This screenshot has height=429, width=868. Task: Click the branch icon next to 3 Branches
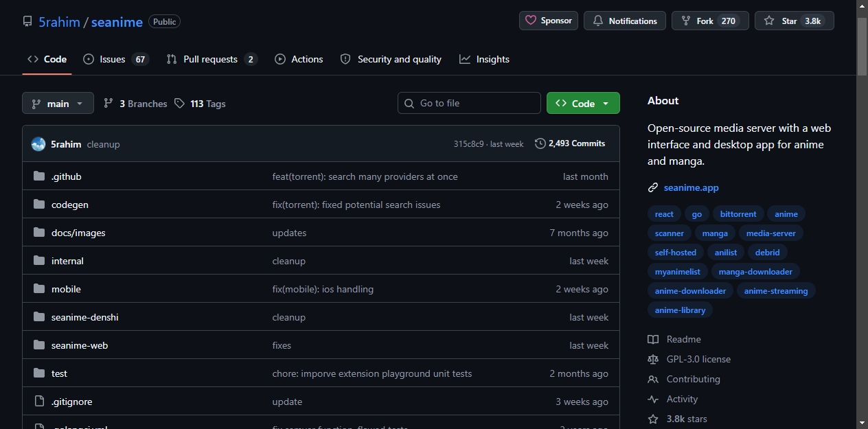[108, 103]
